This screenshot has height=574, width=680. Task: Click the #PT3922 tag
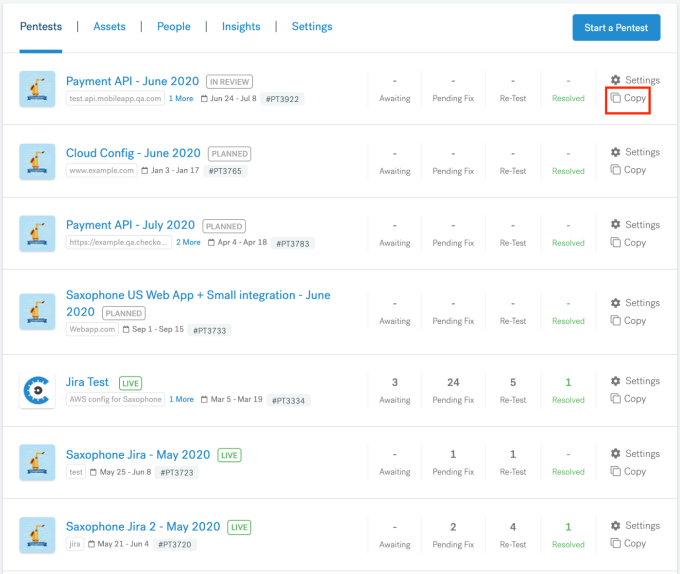[282, 99]
